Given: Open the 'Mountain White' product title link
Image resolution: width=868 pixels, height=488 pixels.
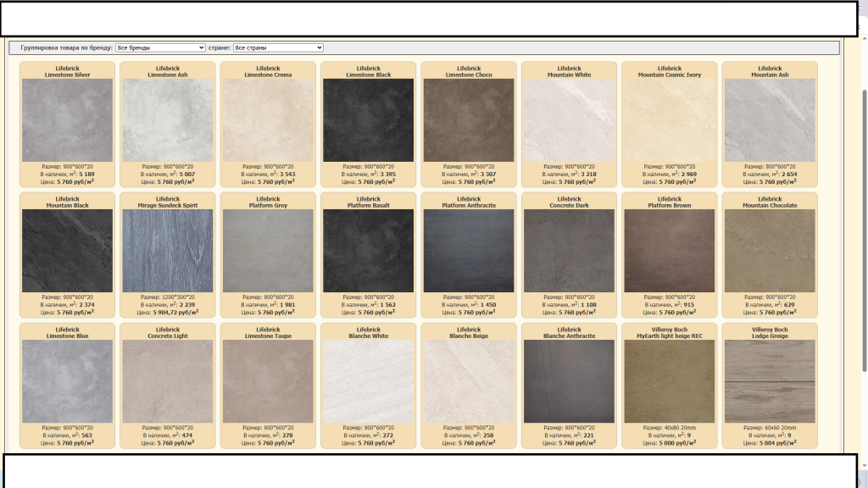Looking at the screenshot, I should point(570,75).
